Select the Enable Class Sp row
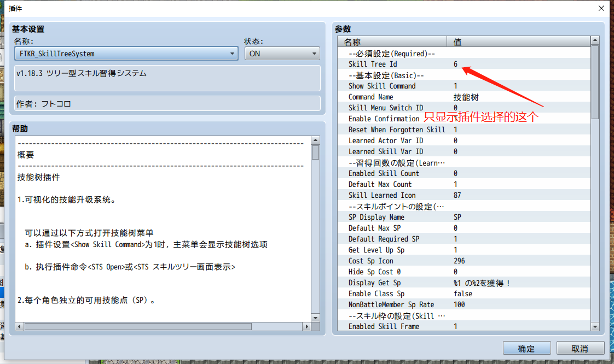Screen dimensions: 614x364 coord(464,294)
